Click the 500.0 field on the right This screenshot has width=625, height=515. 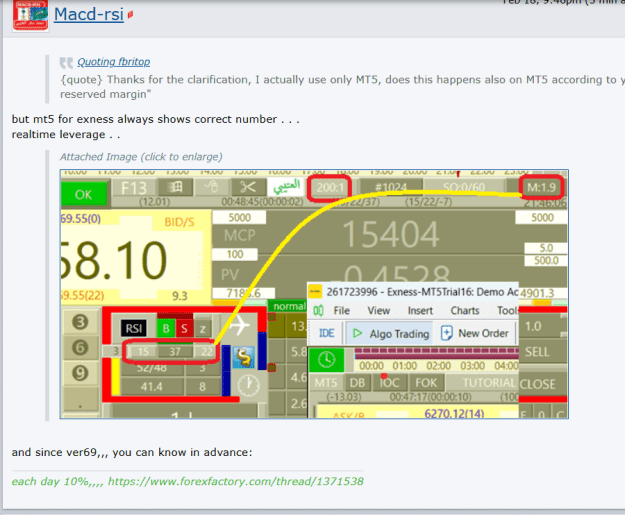click(546, 260)
